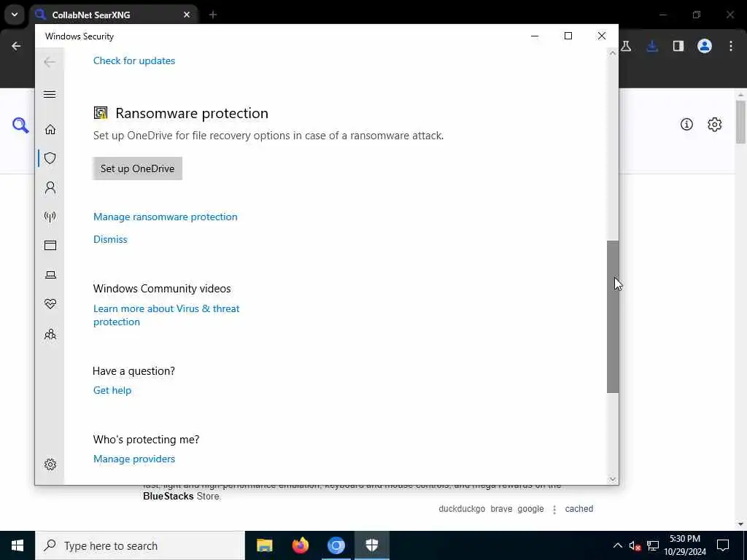Click the taskbar search box
The width and height of the screenshot is (747, 560).
coord(140,545)
